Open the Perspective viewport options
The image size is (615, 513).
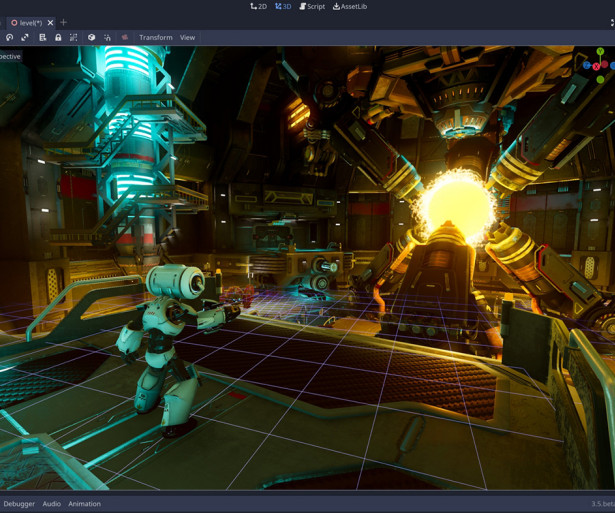pyautogui.click(x=11, y=56)
